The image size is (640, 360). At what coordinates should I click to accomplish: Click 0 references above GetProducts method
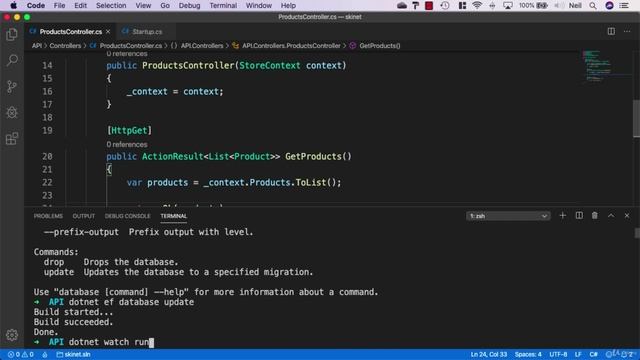pyautogui.click(x=127, y=144)
